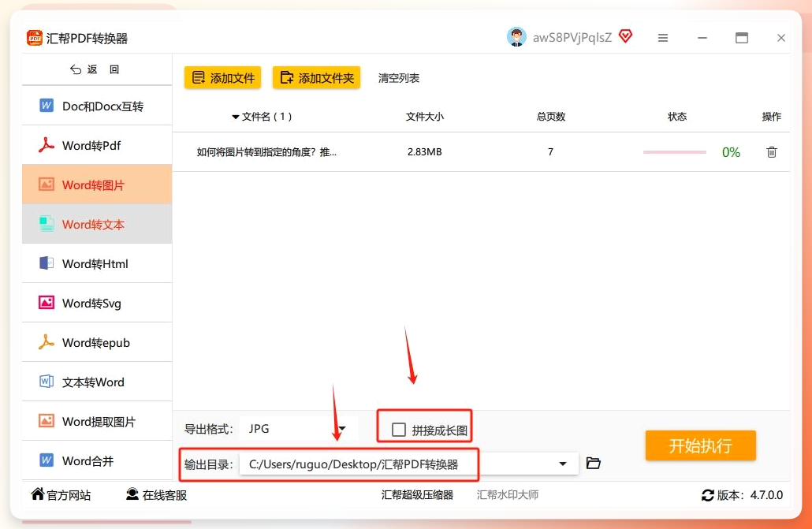Click the version refresh icon
The image size is (812, 529).
707,495
